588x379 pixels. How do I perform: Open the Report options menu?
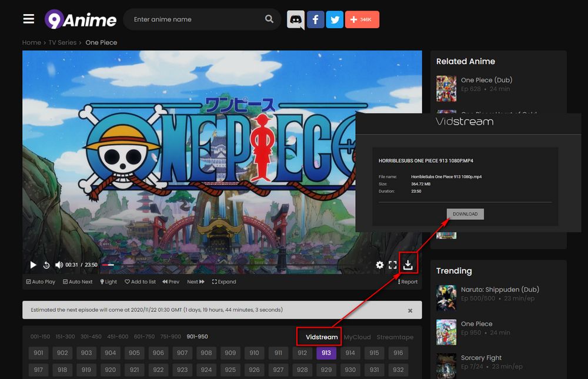[408, 282]
